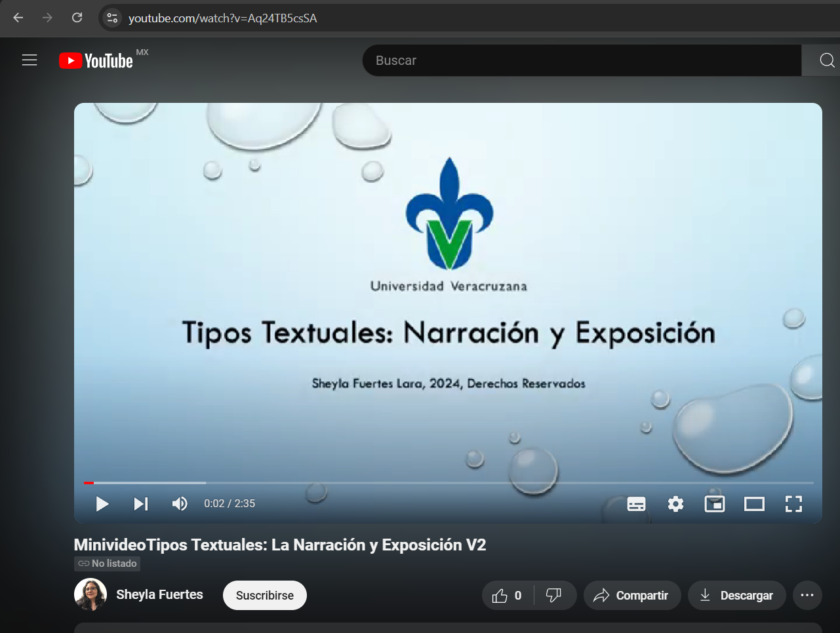Image resolution: width=840 pixels, height=633 pixels.
Task: Click the video title Minivideo Tipos Textuales
Action: click(280, 545)
